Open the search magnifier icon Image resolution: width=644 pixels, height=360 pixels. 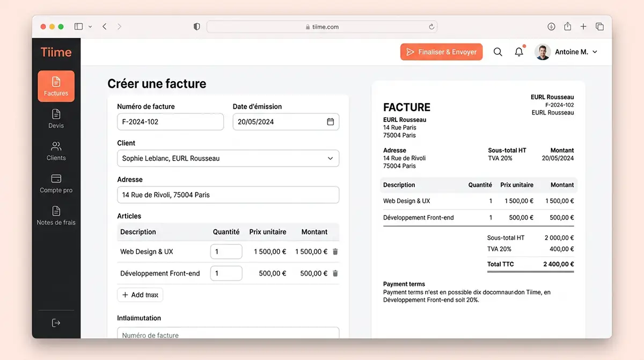click(x=497, y=52)
